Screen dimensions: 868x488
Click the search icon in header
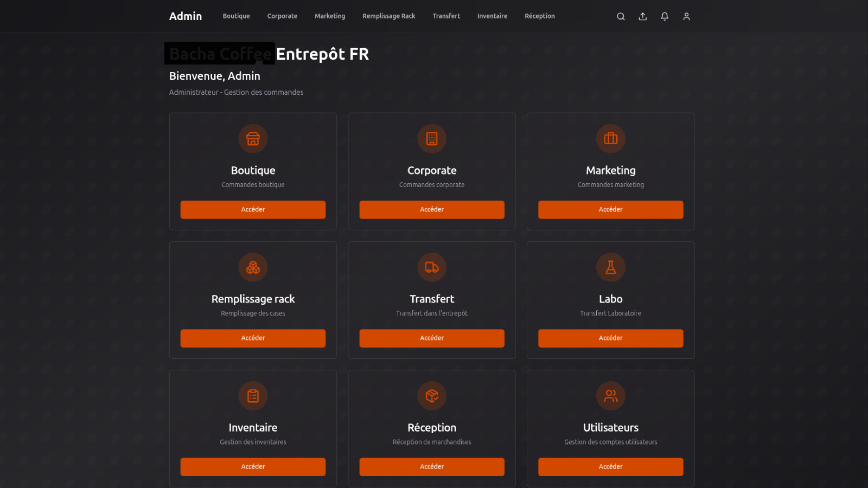[621, 16]
